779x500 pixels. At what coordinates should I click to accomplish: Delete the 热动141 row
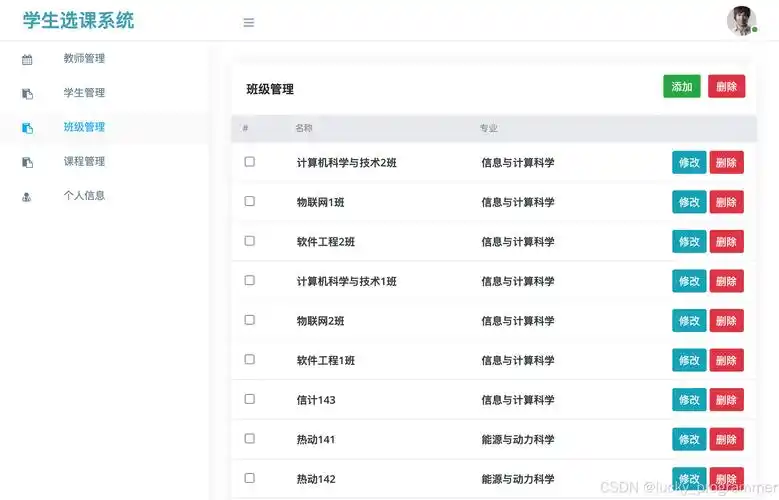point(726,439)
